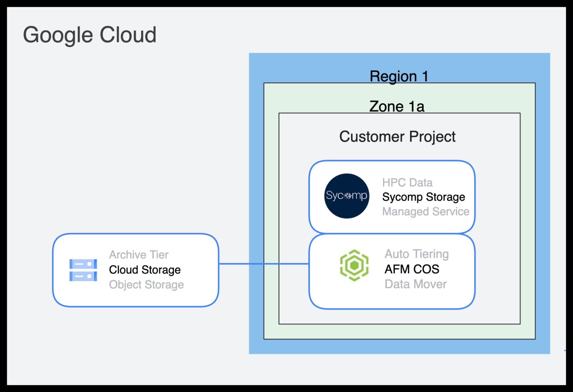Click the "Auto Tiering" caption
This screenshot has height=392, width=573.
[x=417, y=254]
